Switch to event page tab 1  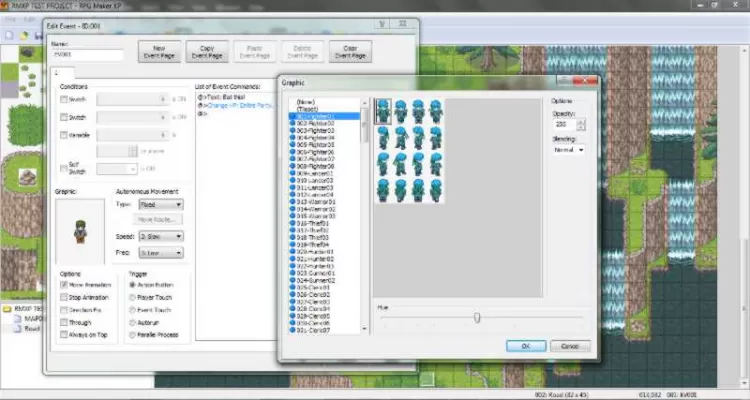[x=58, y=72]
